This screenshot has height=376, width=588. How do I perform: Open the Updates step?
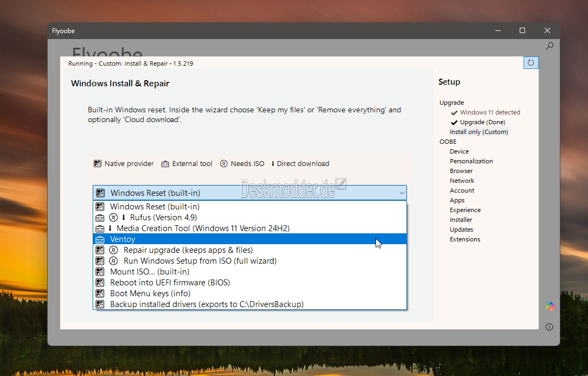tap(461, 230)
